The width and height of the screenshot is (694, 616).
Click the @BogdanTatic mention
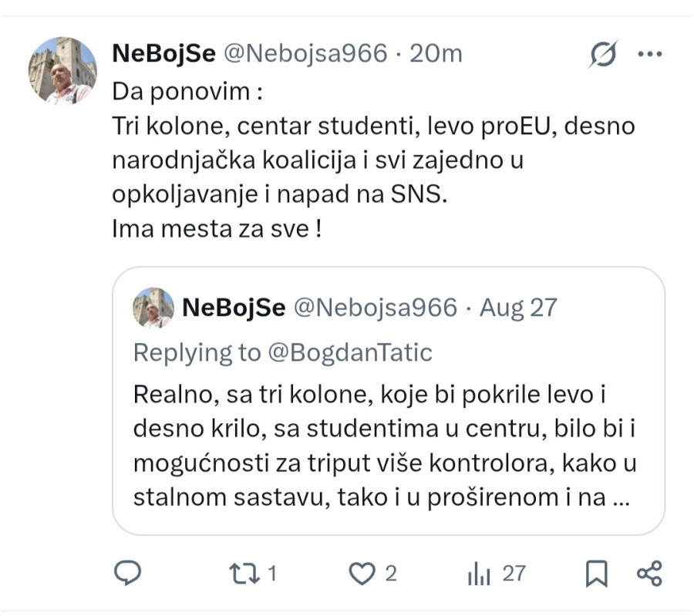(349, 352)
